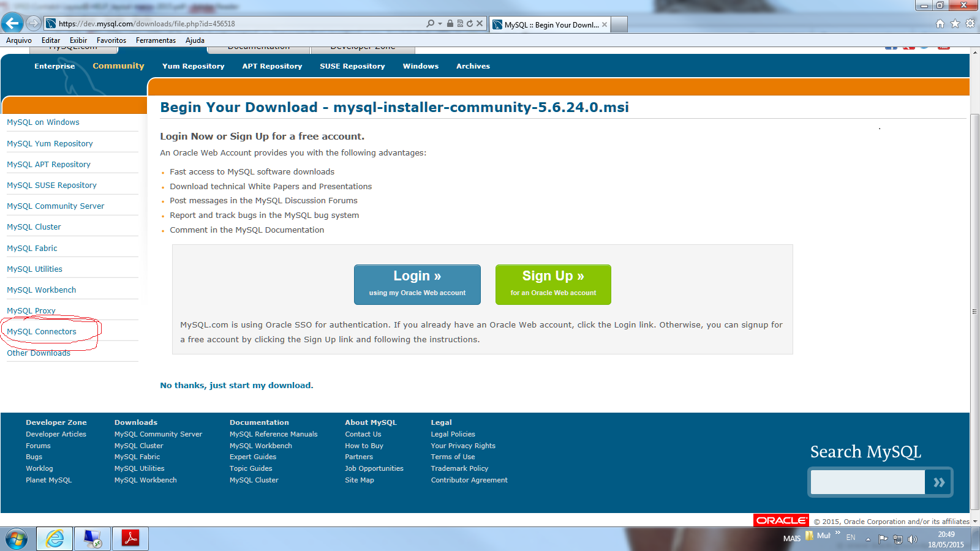Click the Oracle logo in footer
Image resolution: width=980 pixels, height=551 pixels.
coord(782,520)
